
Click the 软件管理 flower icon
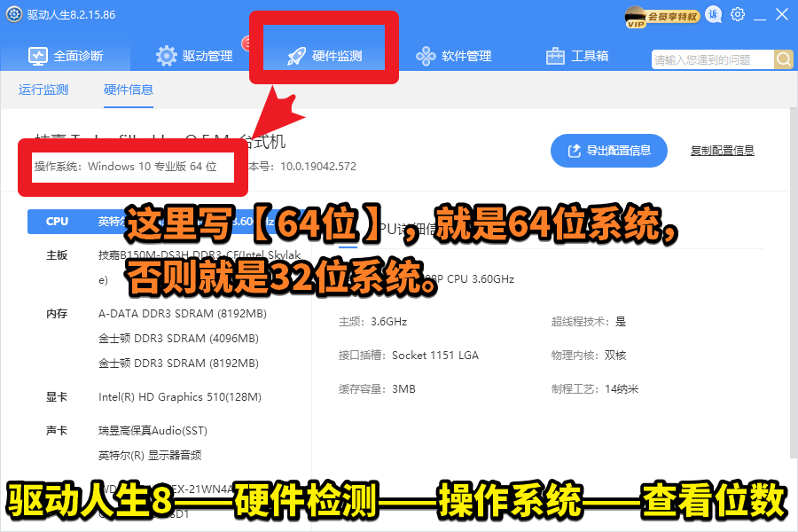tap(426, 56)
